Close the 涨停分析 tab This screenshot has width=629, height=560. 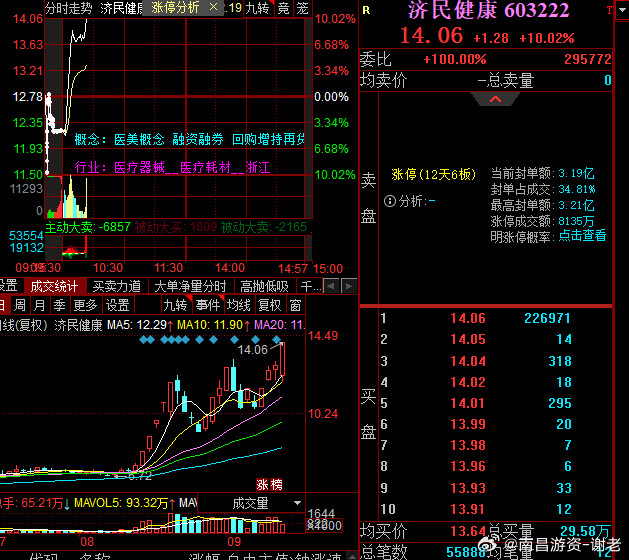click(x=213, y=7)
